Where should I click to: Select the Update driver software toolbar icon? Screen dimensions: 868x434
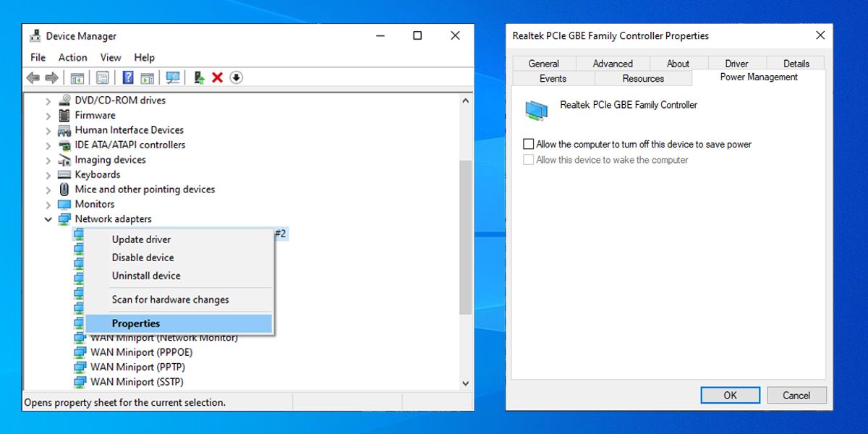click(198, 77)
